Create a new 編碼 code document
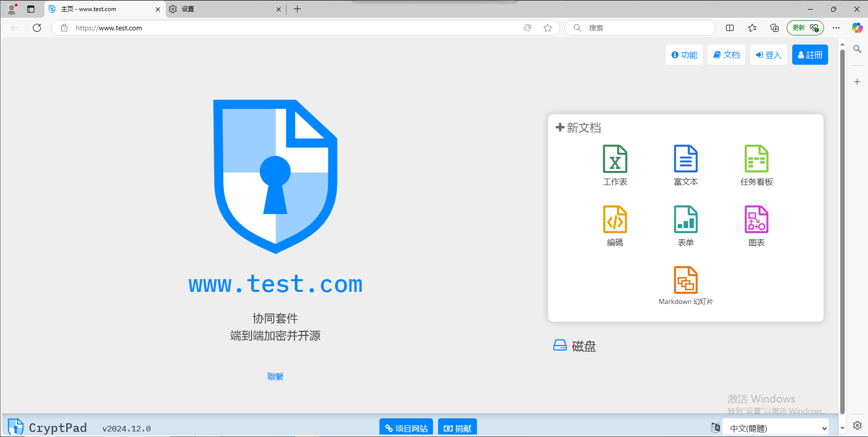The width and height of the screenshot is (868, 437). (615, 226)
